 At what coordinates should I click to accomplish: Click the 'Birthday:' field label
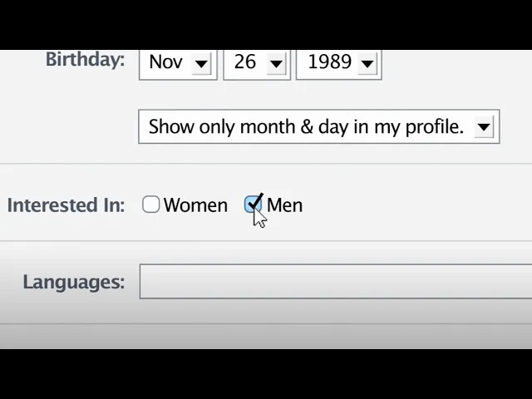click(85, 60)
